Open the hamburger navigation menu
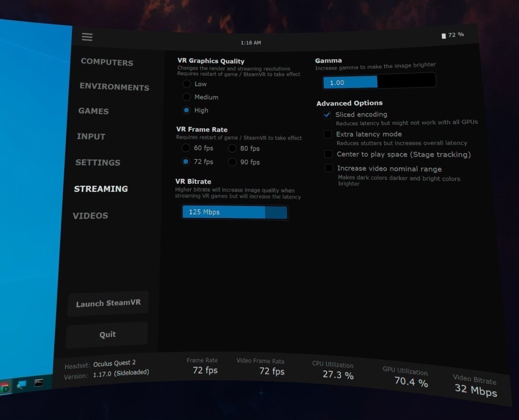The height and width of the screenshot is (420, 519). 87,37
